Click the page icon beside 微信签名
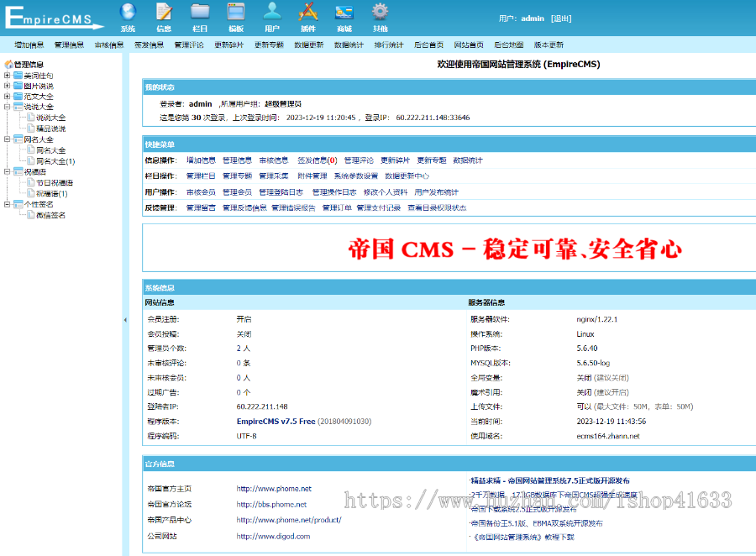This screenshot has width=756, height=556. click(x=31, y=214)
